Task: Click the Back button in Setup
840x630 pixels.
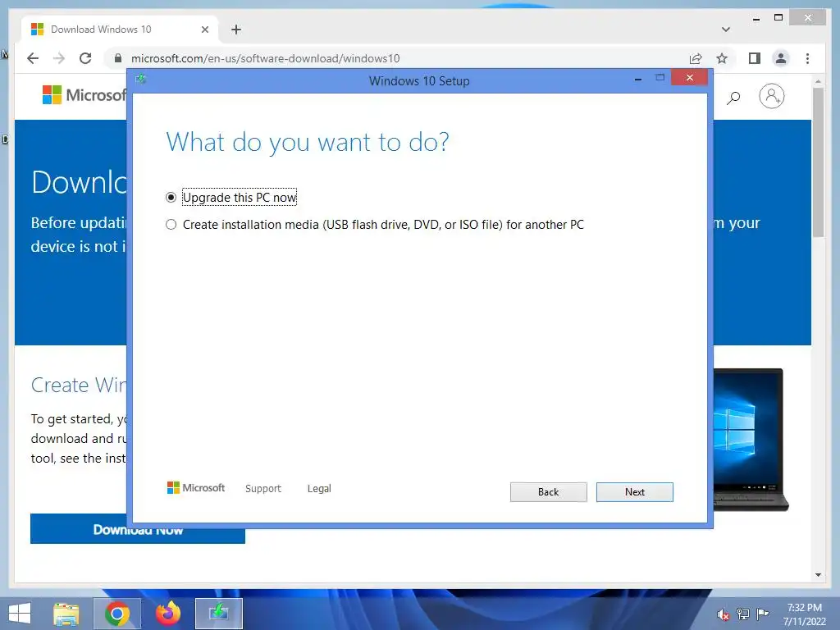Action: tap(548, 492)
